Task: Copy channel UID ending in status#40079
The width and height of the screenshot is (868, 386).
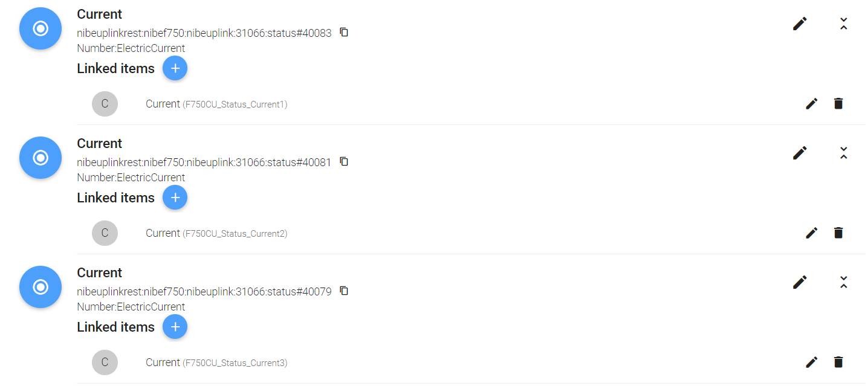Action: 344,291
